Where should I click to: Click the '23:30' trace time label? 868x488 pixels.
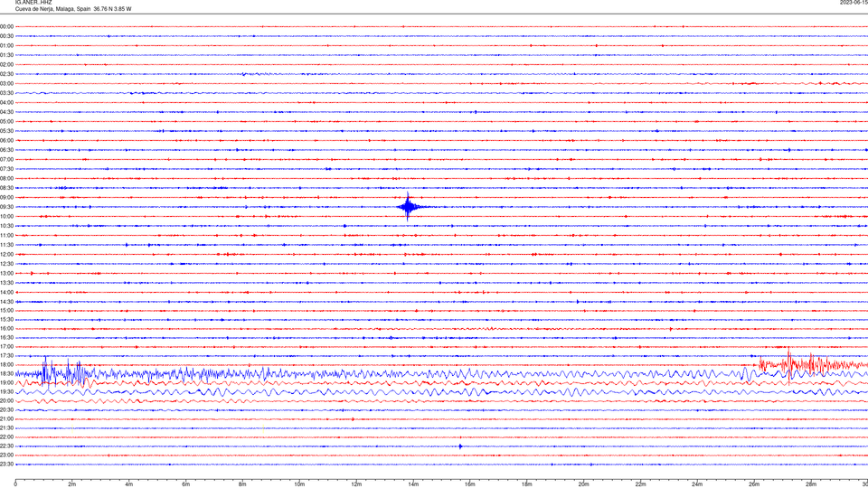6,465
